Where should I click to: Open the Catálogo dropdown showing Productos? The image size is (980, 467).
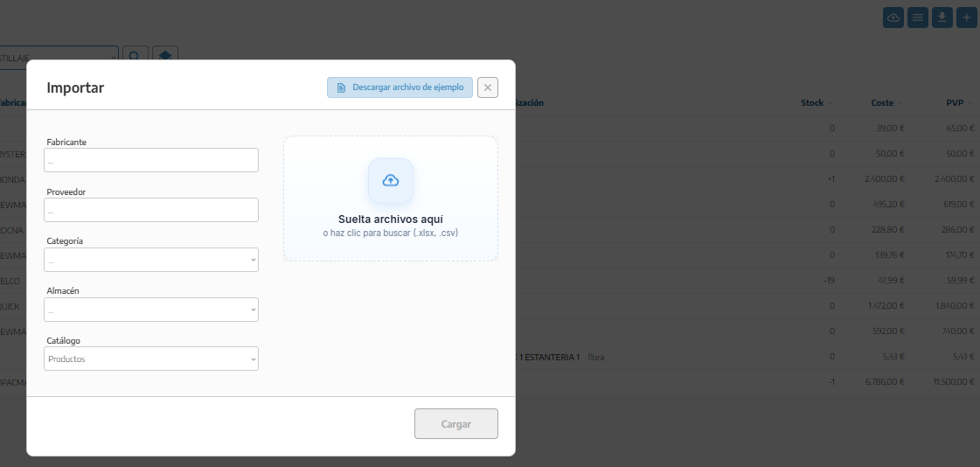[x=151, y=359]
